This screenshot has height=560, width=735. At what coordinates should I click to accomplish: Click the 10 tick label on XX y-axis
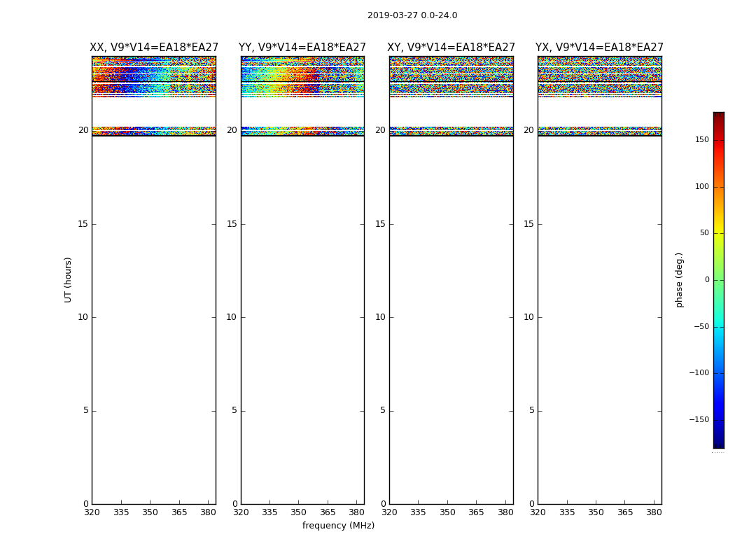point(83,317)
